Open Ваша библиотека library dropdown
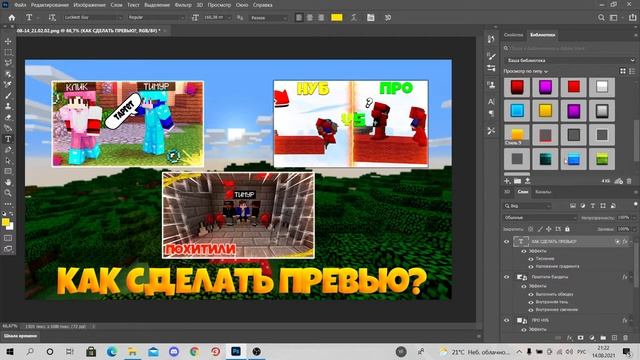The image size is (640, 360). (570, 60)
